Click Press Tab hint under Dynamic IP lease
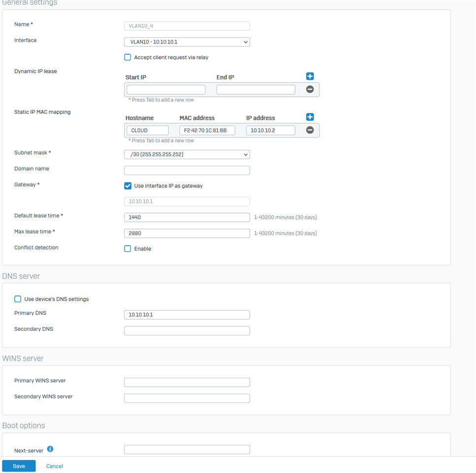The width and height of the screenshot is (476, 473). pyautogui.click(x=161, y=100)
